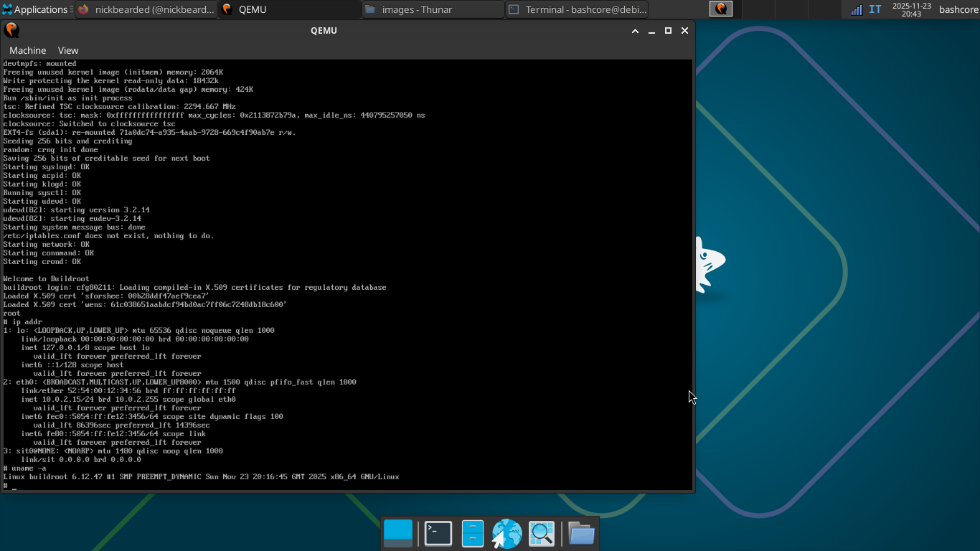The width and height of the screenshot is (980, 551).
Task: Click the Show Desktop dock icon
Action: pos(398,533)
